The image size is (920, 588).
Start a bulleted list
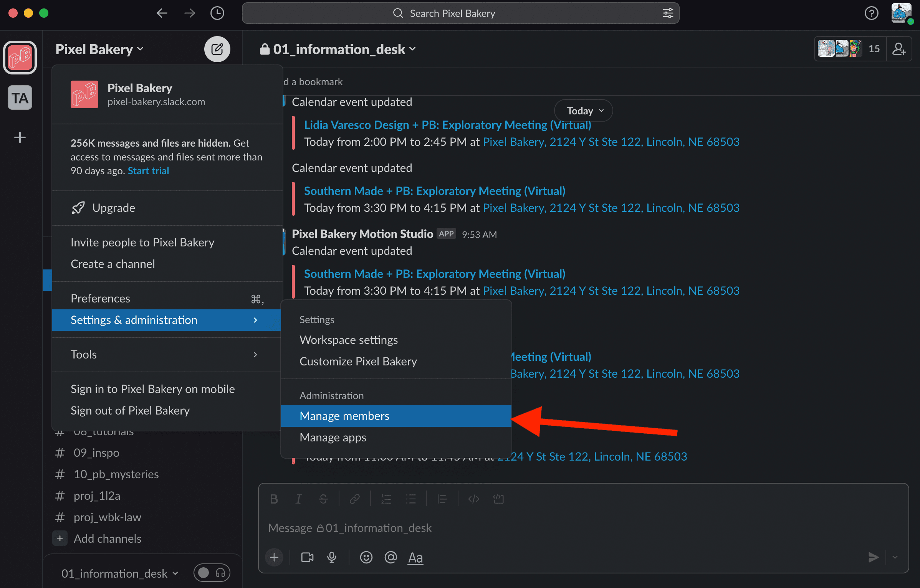tap(410, 499)
